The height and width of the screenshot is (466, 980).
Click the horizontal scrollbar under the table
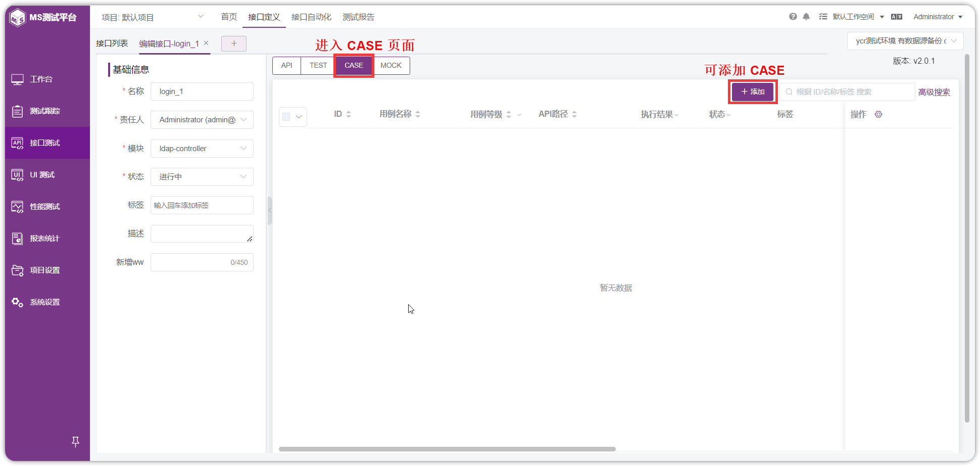(447, 449)
